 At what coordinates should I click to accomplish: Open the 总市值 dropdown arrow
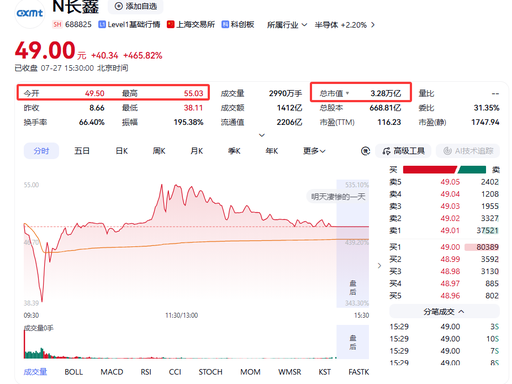[x=347, y=93]
